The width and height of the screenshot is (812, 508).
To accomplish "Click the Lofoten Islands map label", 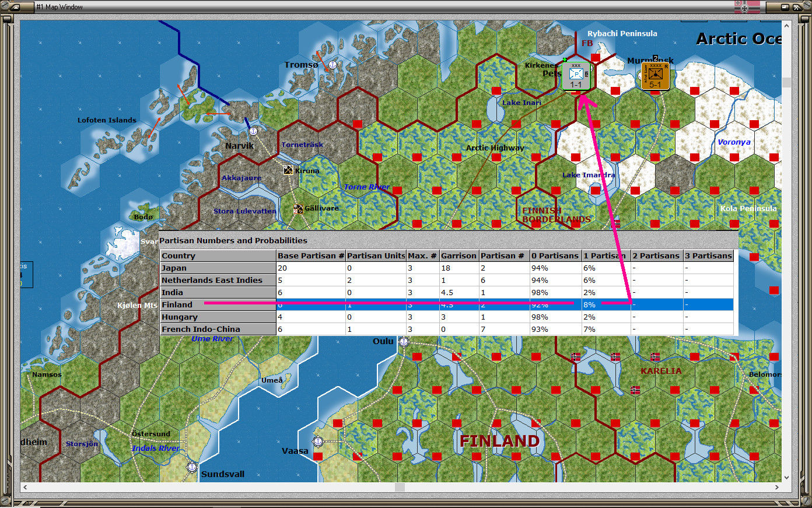I will [x=107, y=120].
